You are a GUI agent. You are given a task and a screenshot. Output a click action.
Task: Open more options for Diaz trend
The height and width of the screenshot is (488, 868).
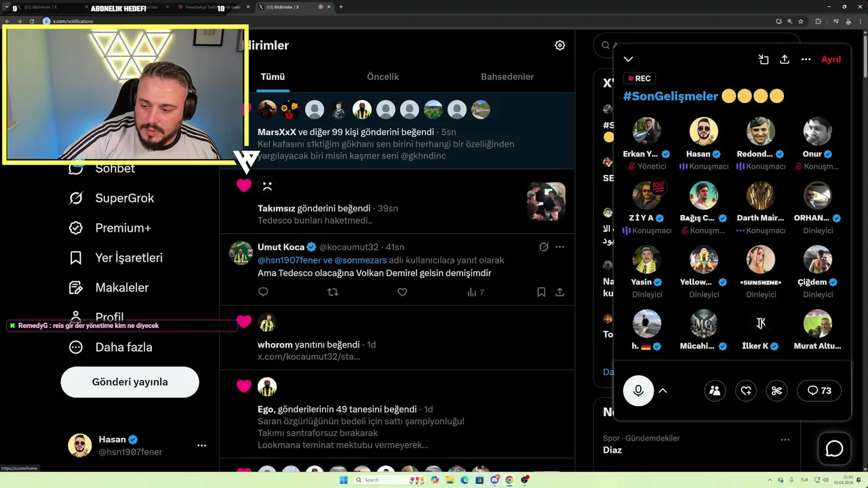tap(785, 439)
